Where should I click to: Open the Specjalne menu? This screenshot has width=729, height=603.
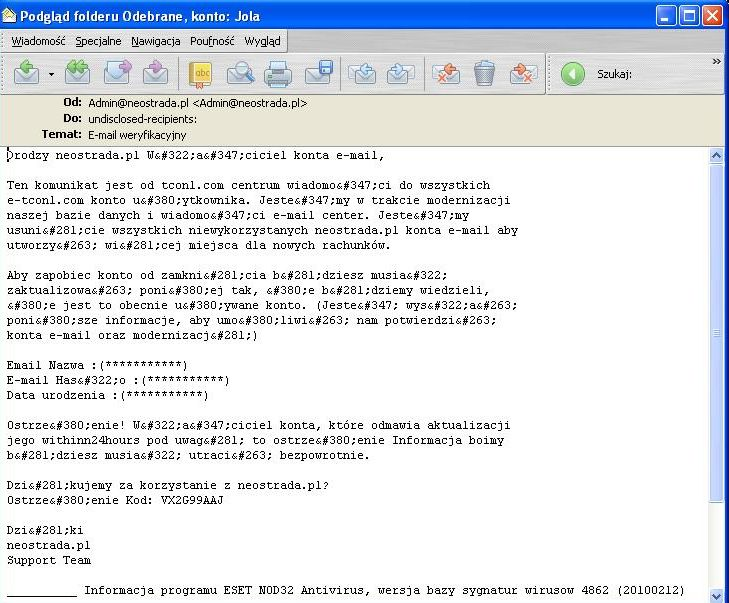click(x=98, y=41)
